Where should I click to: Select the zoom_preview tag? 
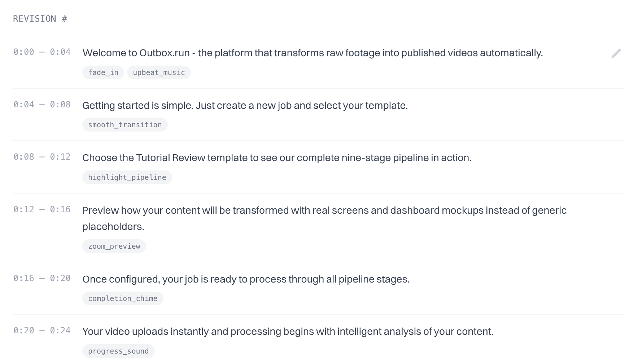[114, 246]
